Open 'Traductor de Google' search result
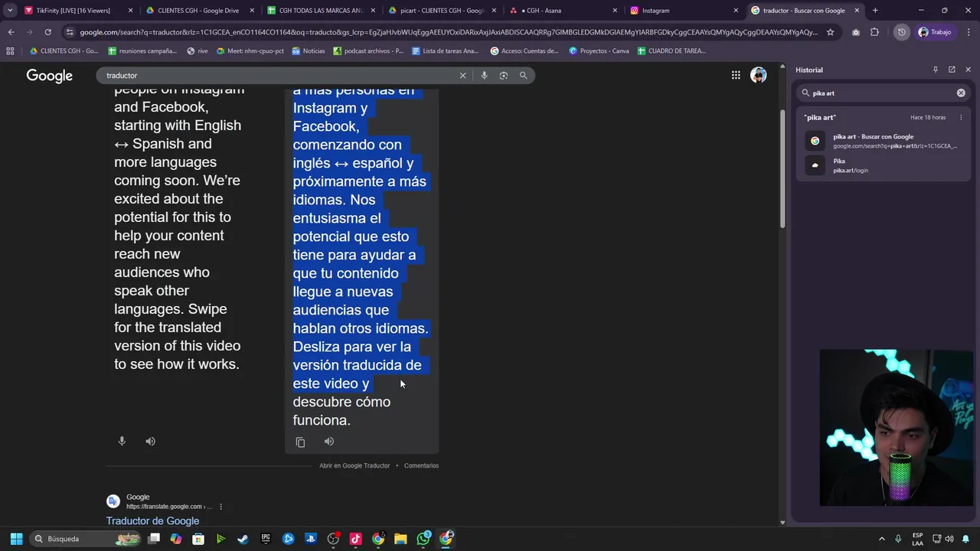980x551 pixels. tap(152, 521)
